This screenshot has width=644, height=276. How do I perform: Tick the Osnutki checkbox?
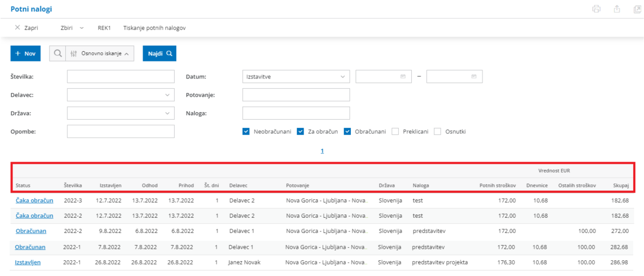[x=438, y=131]
